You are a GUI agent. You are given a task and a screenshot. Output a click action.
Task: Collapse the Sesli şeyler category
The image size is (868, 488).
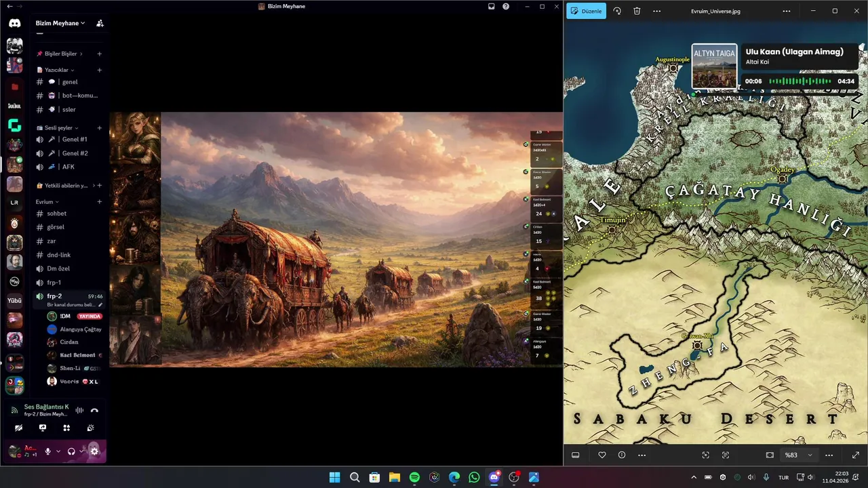(x=58, y=127)
